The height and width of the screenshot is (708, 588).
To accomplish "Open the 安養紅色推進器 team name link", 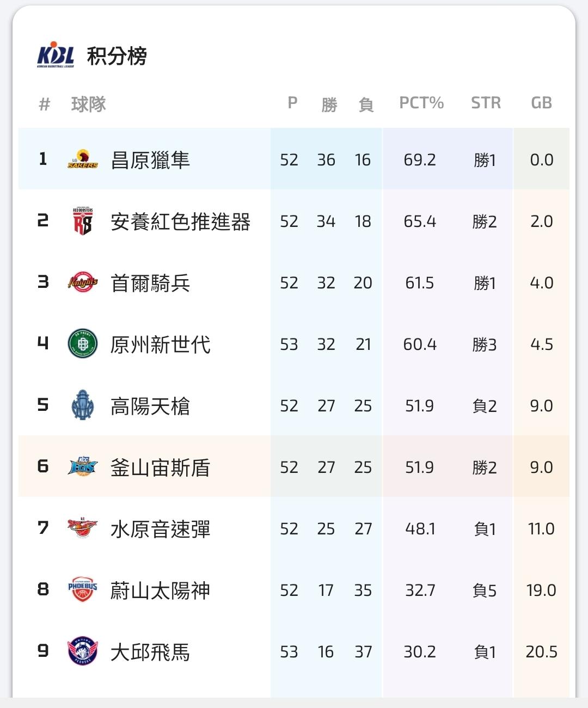I will [180, 221].
